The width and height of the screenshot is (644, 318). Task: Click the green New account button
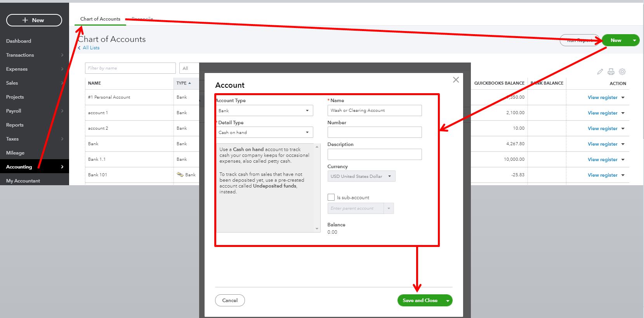pyautogui.click(x=616, y=40)
